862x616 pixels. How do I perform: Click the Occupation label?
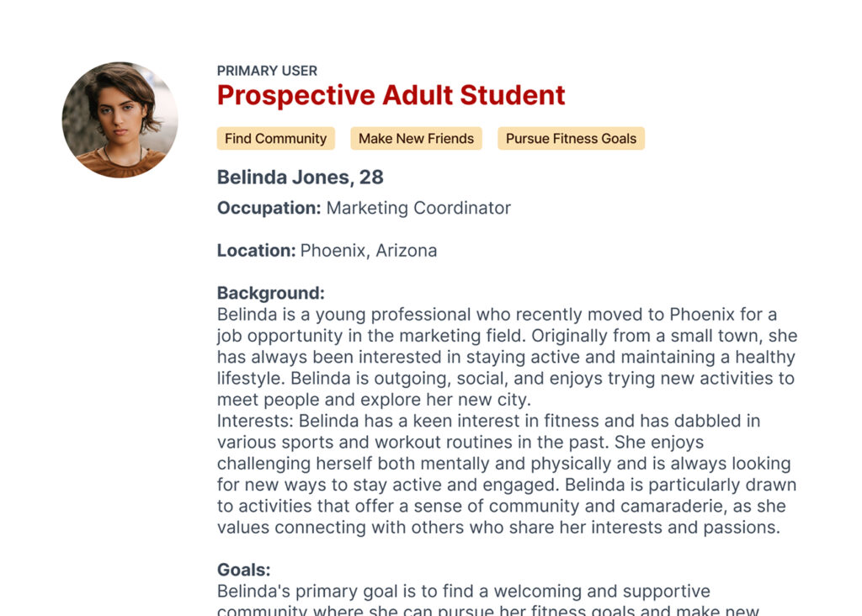(269, 208)
